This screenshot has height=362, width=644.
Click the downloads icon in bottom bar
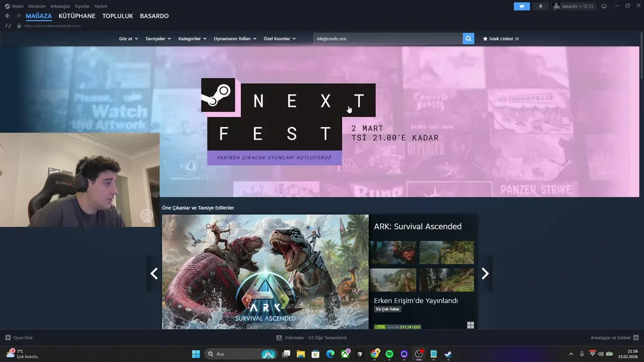tap(279, 338)
